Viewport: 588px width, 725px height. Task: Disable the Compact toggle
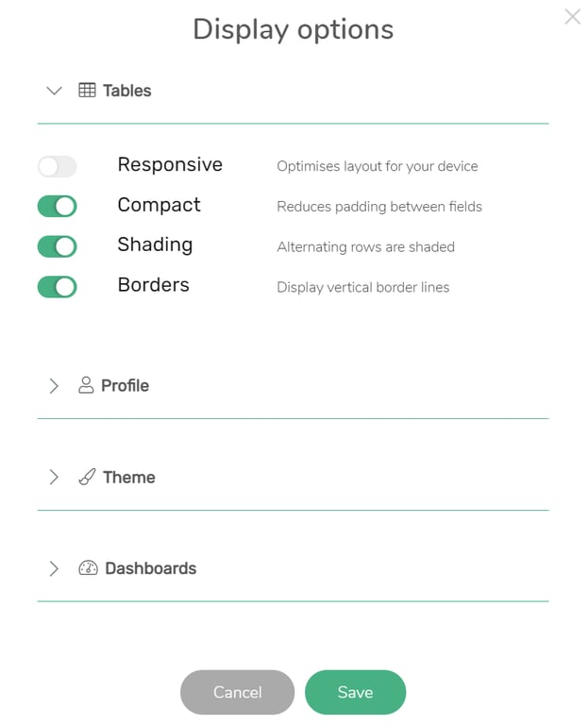[x=58, y=206]
